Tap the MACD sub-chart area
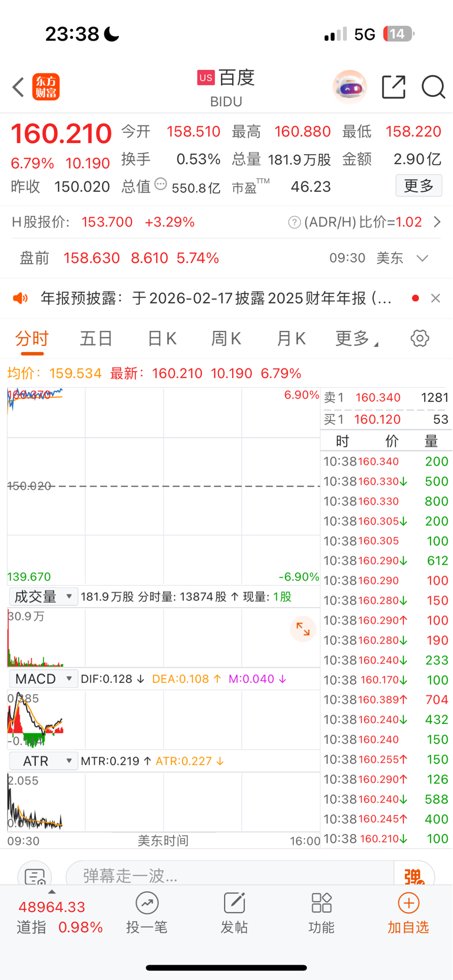The width and height of the screenshot is (453, 980). click(x=163, y=720)
